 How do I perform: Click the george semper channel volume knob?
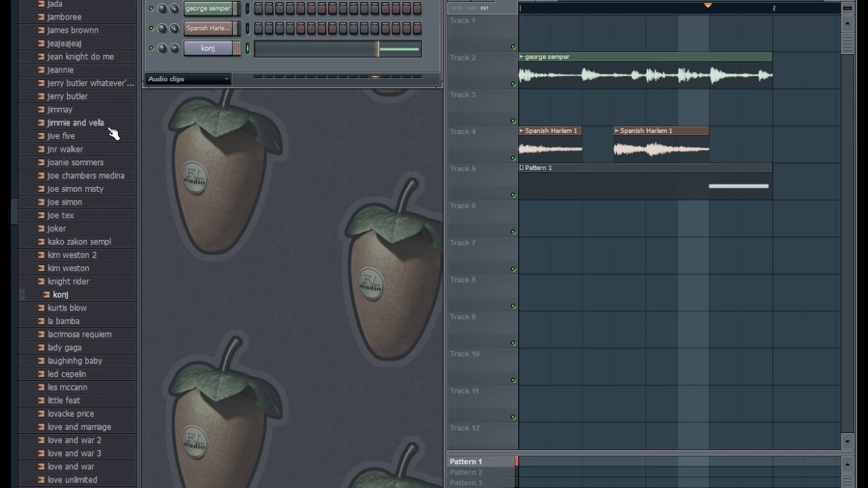[x=174, y=9]
